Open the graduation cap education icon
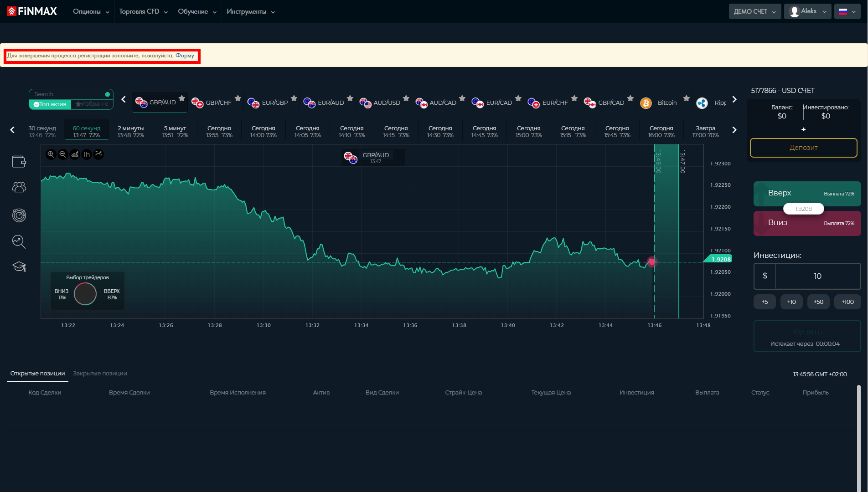Image resolution: width=868 pixels, height=492 pixels. [x=19, y=266]
